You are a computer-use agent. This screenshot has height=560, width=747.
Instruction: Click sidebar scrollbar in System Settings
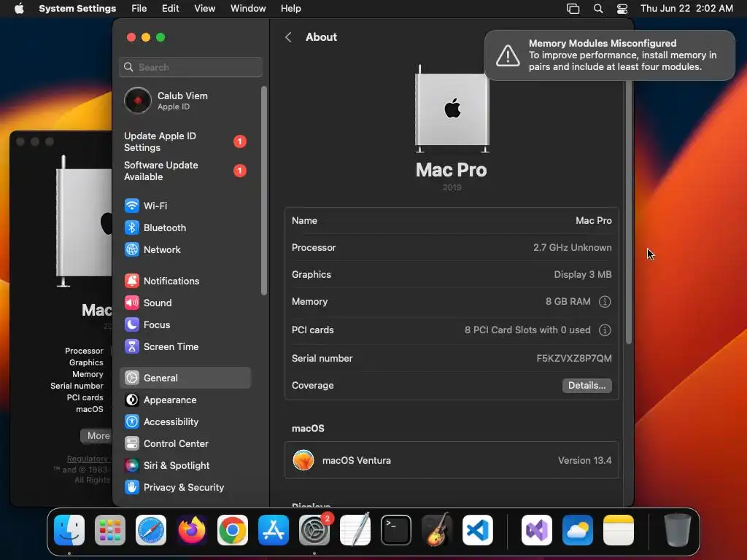pyautogui.click(x=264, y=190)
